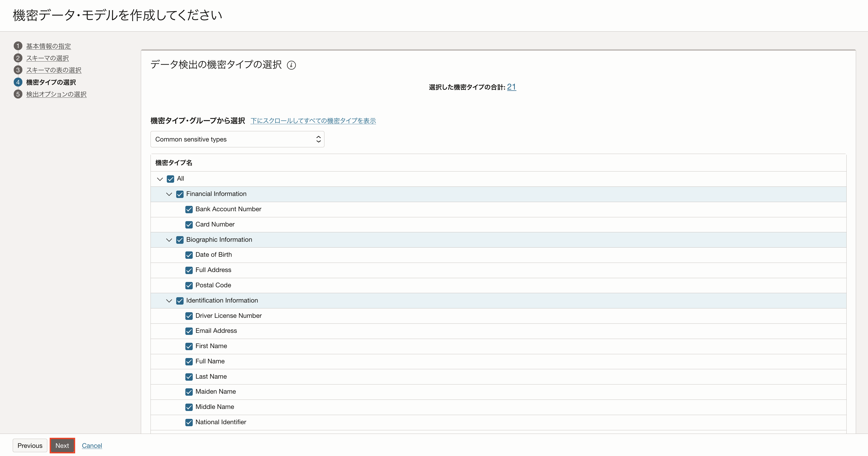Open Common sensitive types dropdown
The image size is (868, 456).
point(237,139)
